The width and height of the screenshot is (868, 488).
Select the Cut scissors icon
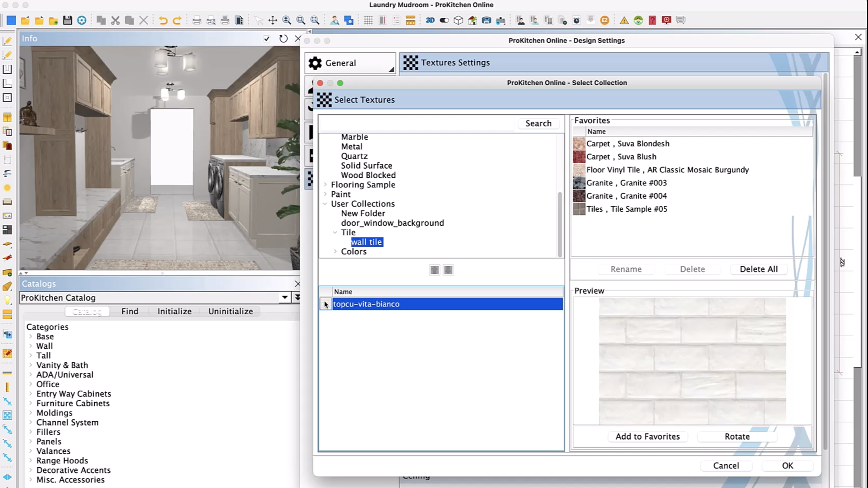115,20
